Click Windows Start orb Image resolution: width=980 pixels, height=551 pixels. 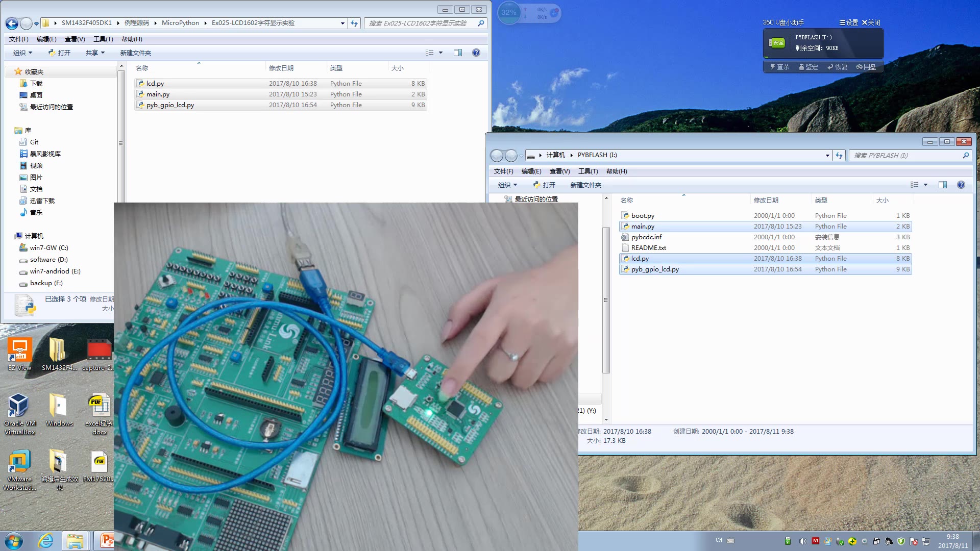[x=14, y=540]
